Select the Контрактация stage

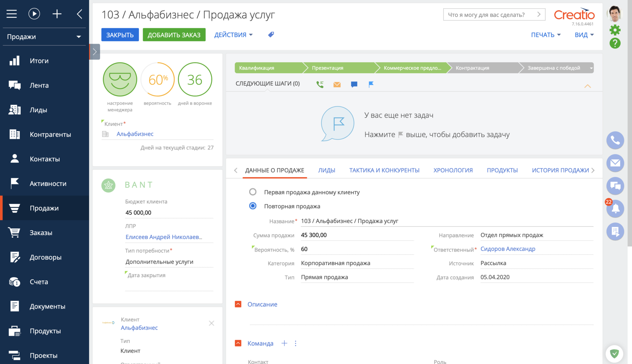point(483,68)
